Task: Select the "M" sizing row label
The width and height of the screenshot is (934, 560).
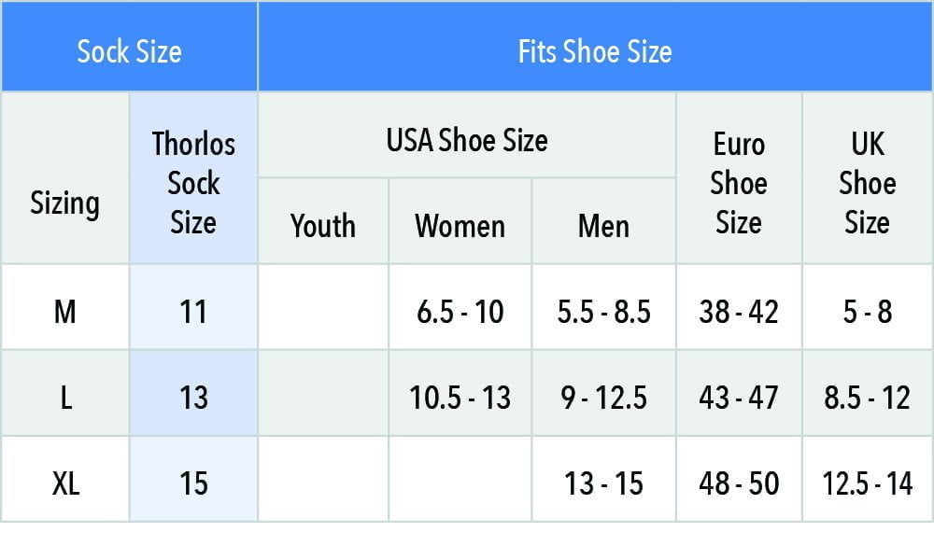Action: (x=64, y=311)
